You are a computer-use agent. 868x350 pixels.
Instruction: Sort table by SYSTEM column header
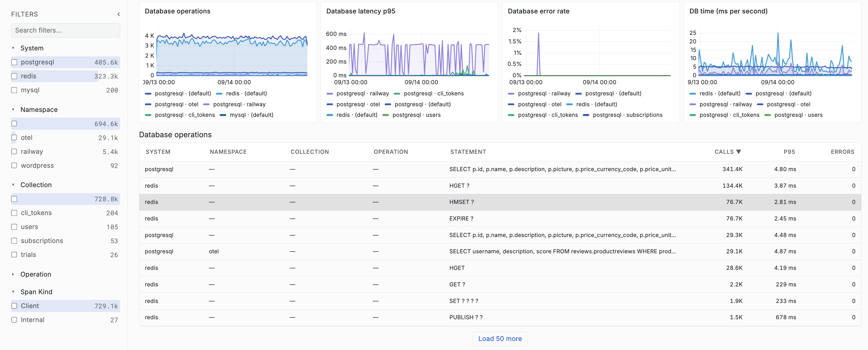(x=158, y=152)
